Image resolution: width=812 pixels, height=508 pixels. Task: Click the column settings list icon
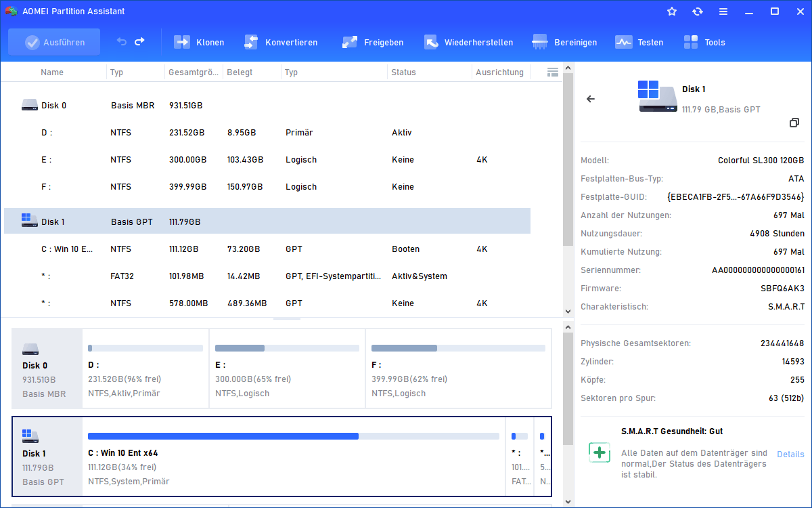(x=552, y=72)
